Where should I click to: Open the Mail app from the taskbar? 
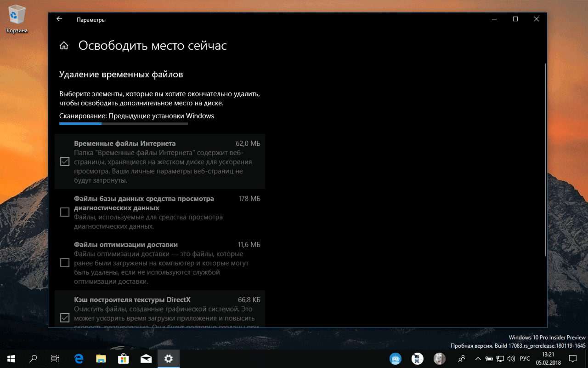click(x=146, y=358)
